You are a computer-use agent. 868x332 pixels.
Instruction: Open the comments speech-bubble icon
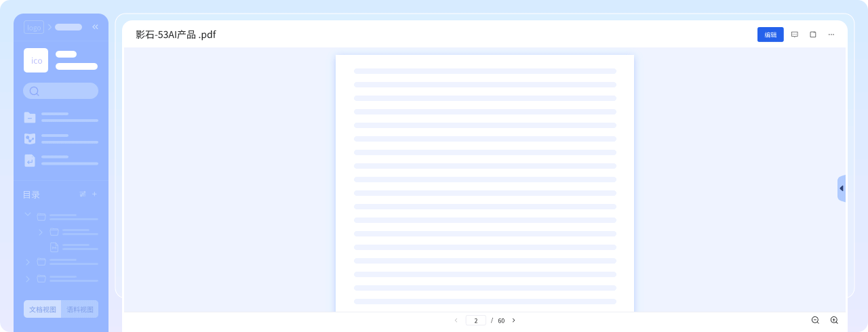coord(795,35)
